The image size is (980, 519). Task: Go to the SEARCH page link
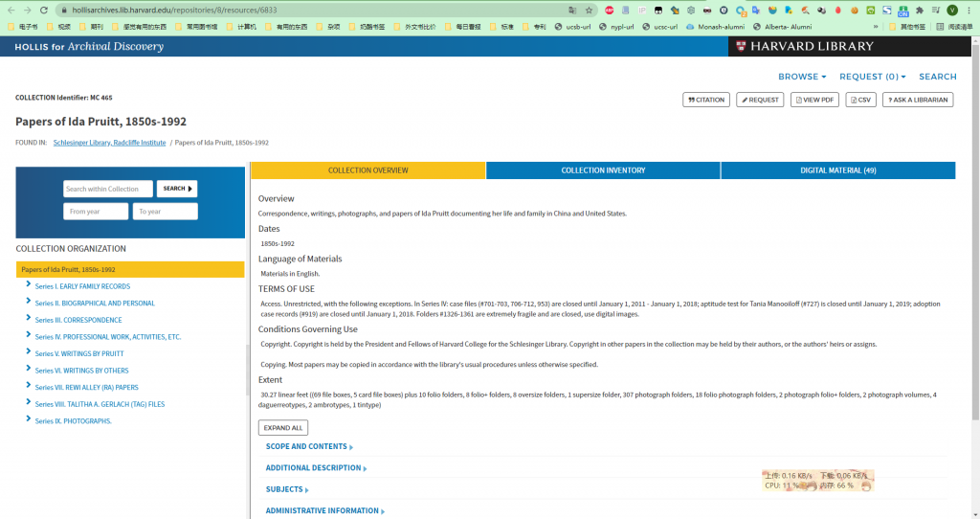(x=938, y=77)
